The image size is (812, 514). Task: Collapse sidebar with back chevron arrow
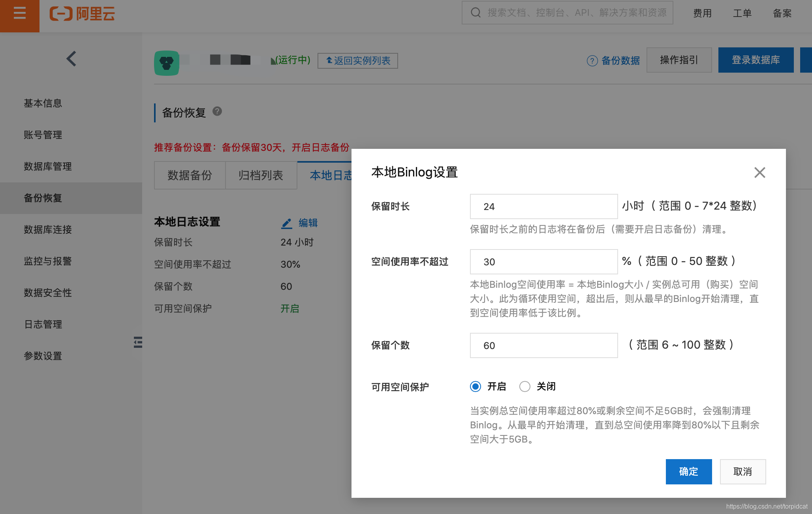[71, 59]
